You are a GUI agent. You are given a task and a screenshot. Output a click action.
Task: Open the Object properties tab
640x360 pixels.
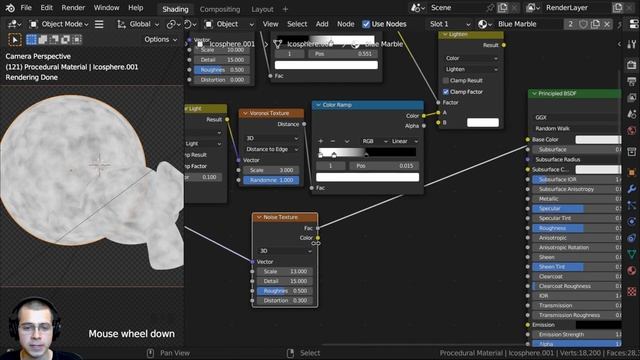coord(631,172)
